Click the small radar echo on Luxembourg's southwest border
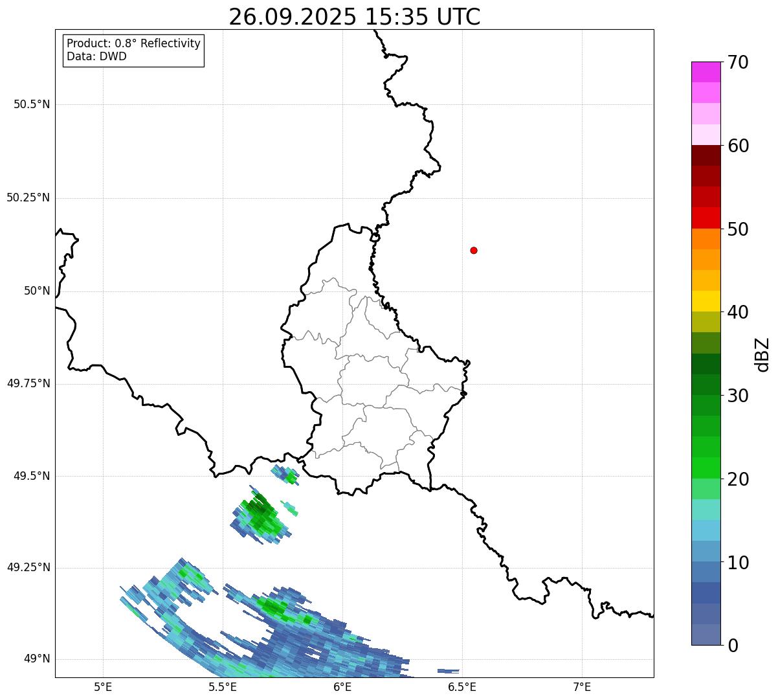The image size is (778, 700). coord(285,475)
